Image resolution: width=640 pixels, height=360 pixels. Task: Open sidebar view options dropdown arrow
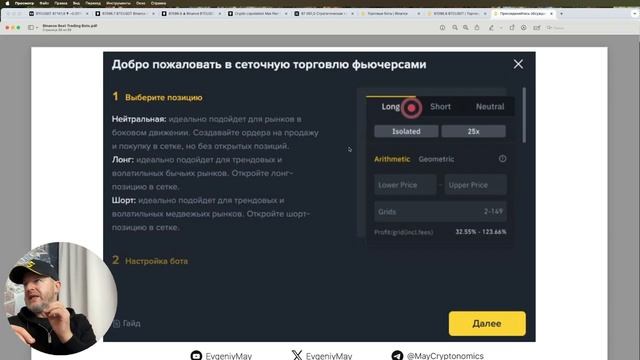(x=37, y=28)
